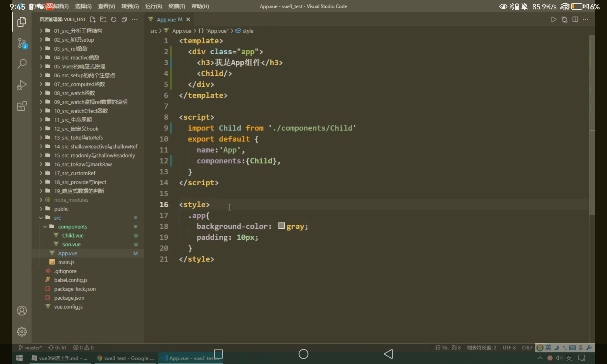Click the New File icon in explorer
607x364 pixels.
93,19
